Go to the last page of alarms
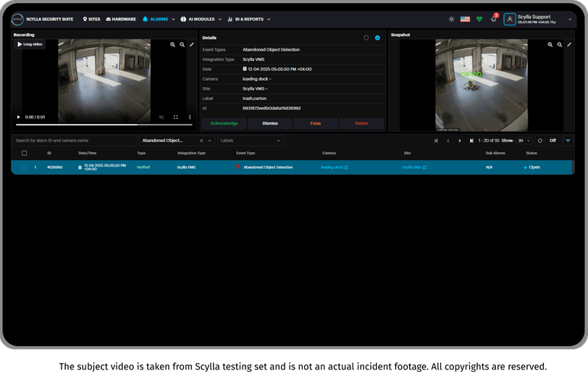This screenshot has height=376, width=588. coord(471,141)
